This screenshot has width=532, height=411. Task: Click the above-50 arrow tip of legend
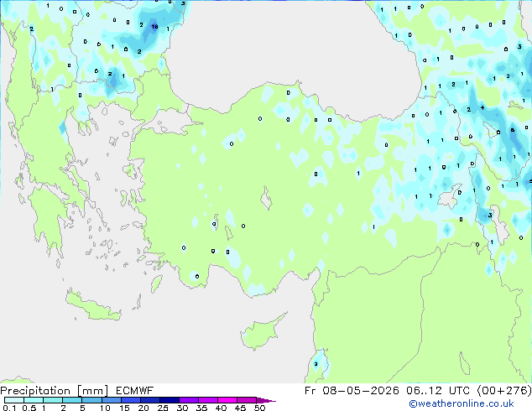(x=266, y=400)
